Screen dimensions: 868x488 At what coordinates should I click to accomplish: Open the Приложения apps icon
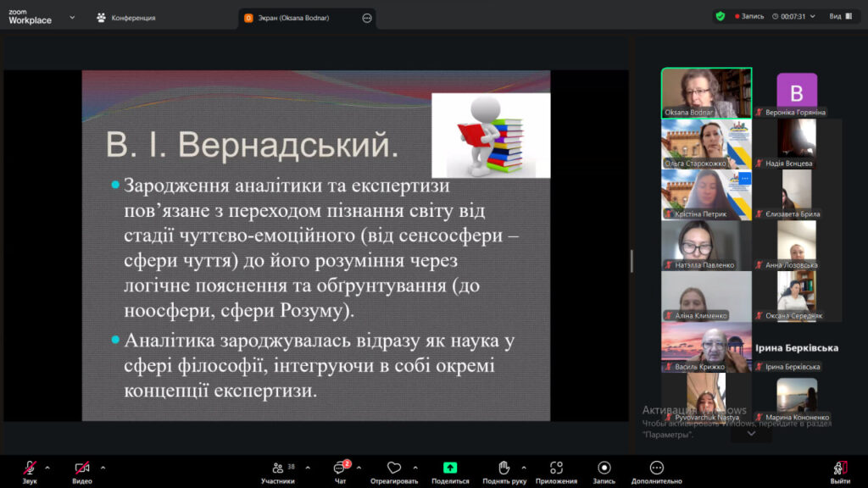pyautogui.click(x=556, y=468)
